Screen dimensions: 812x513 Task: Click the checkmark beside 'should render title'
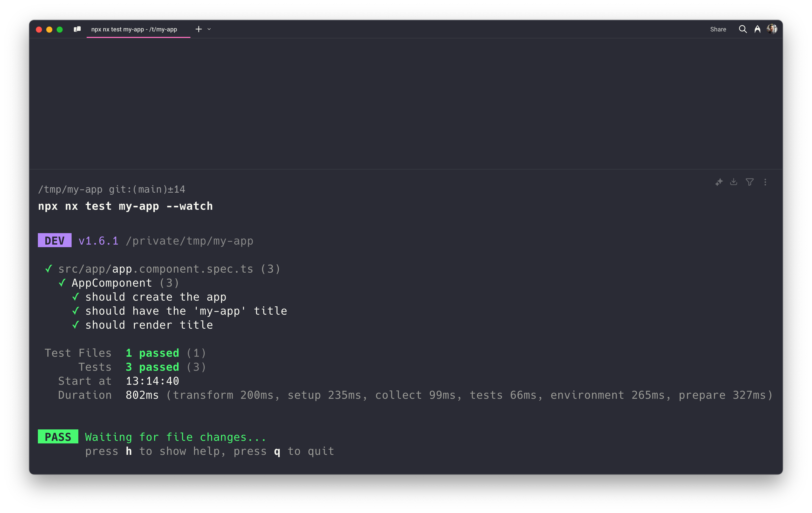(76, 325)
